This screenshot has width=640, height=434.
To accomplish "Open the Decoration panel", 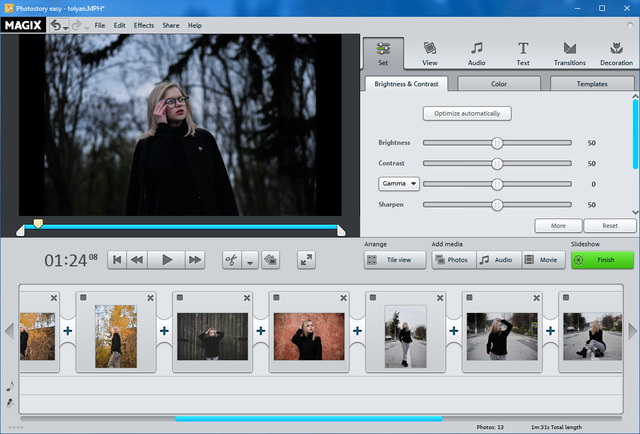I will tap(616, 53).
